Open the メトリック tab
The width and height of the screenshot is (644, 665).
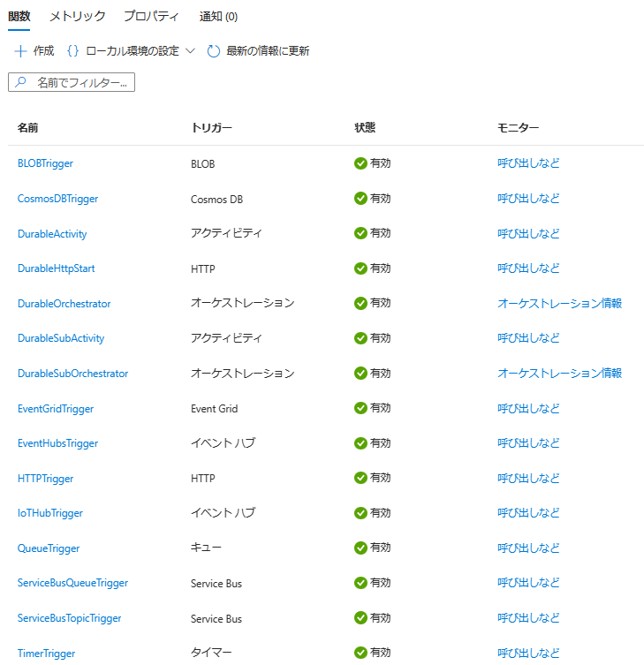77,17
